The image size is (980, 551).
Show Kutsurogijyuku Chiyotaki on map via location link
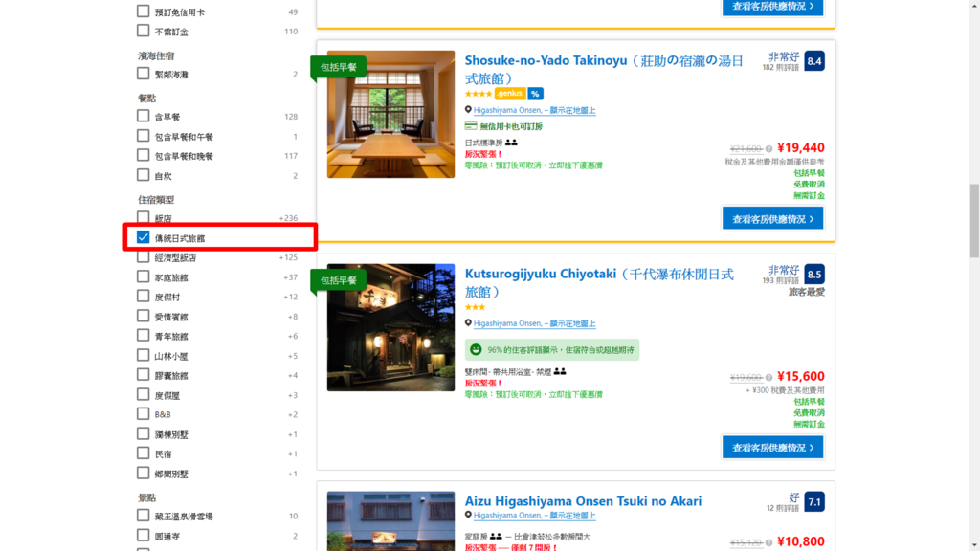(x=534, y=323)
